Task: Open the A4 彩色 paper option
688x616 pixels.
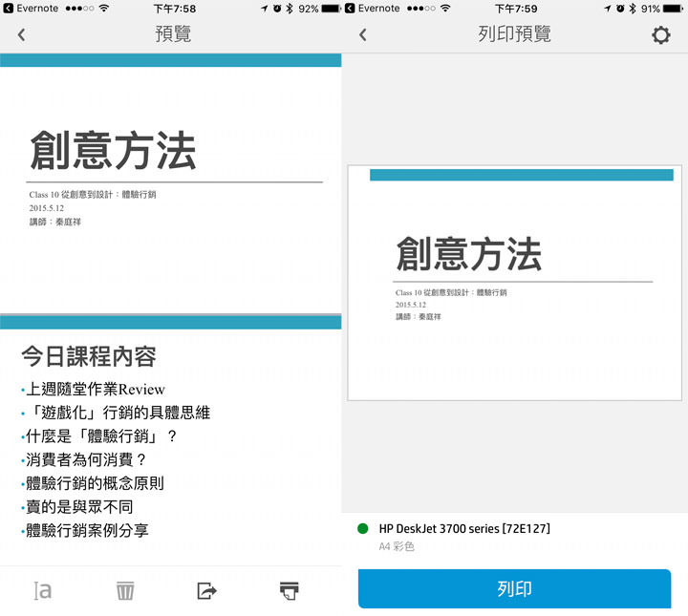Action: (x=397, y=546)
